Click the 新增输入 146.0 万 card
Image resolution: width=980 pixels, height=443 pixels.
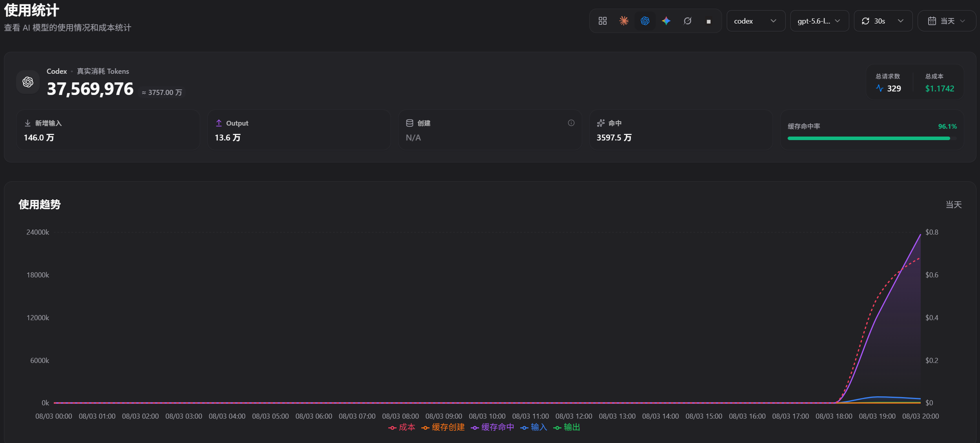click(x=108, y=130)
